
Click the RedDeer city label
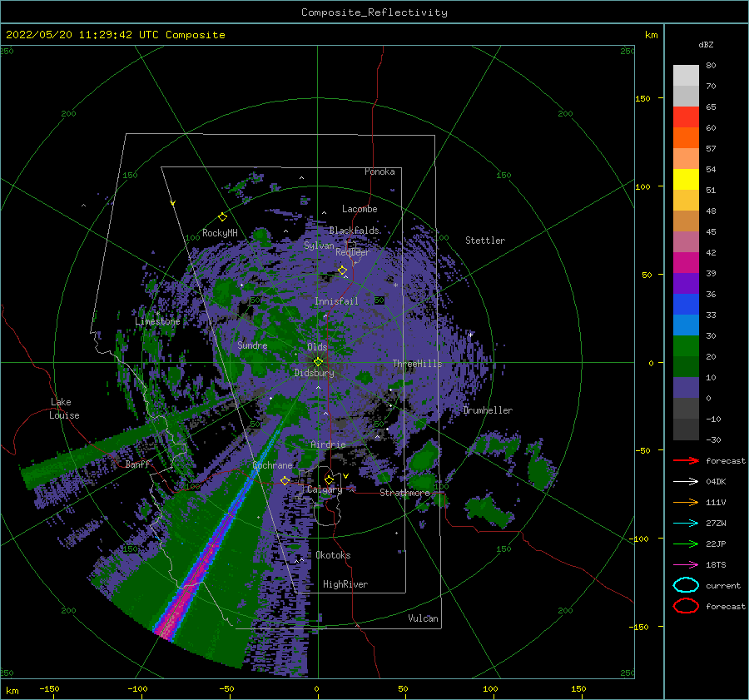[x=353, y=252]
